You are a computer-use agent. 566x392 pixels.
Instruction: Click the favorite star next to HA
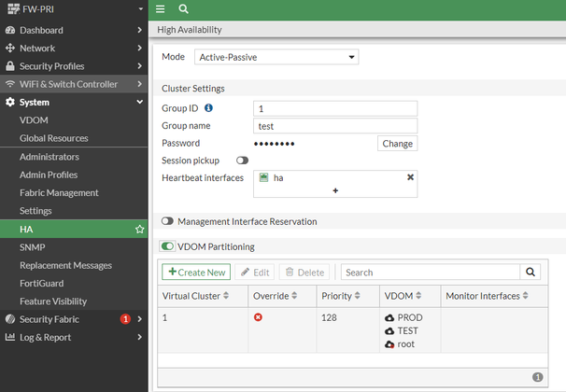[x=139, y=229]
